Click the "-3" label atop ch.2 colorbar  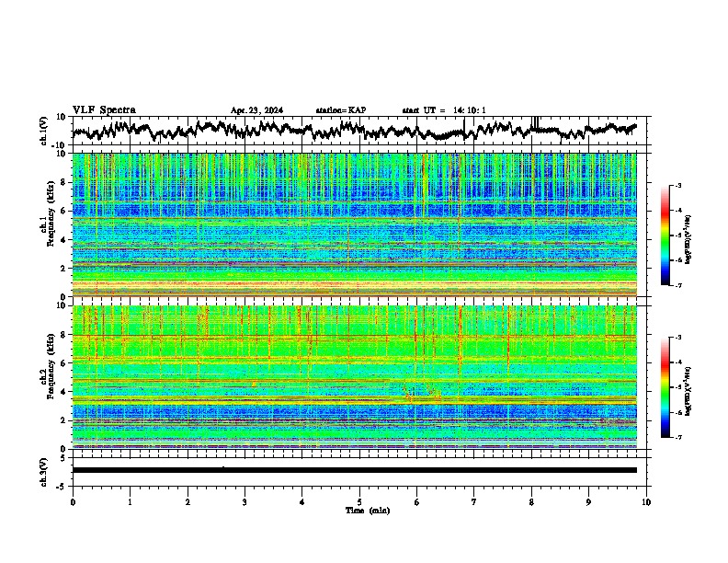pos(677,338)
